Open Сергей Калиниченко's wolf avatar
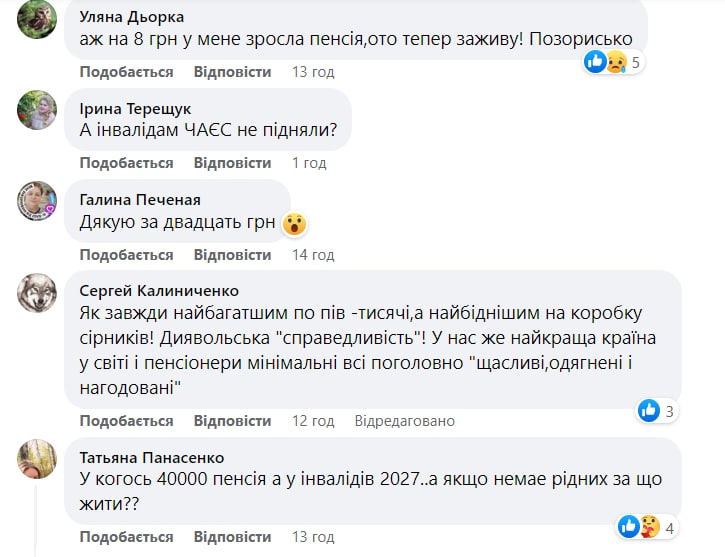Image resolution: width=725 pixels, height=557 pixels. (37, 293)
